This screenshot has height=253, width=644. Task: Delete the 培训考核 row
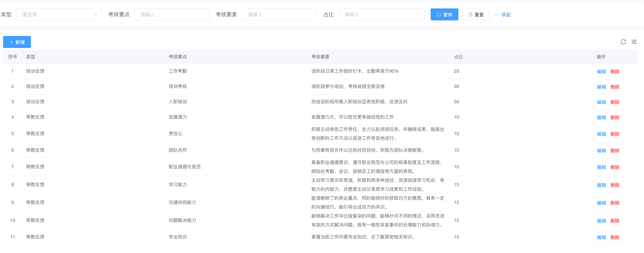point(615,87)
